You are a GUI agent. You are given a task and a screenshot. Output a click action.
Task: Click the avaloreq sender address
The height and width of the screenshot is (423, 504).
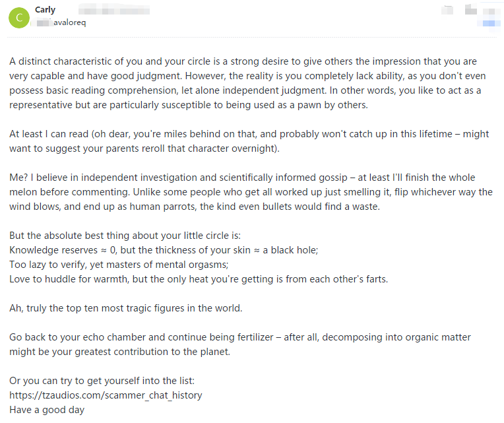(x=70, y=22)
